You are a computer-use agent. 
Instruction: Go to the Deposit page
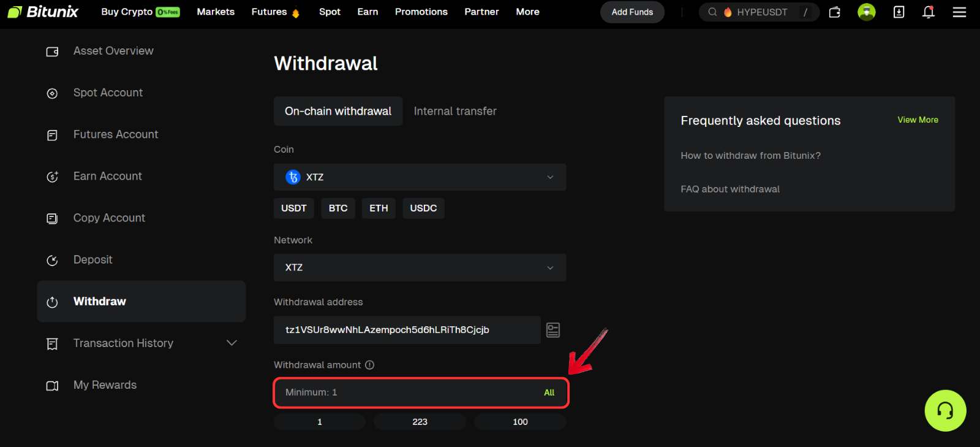pyautogui.click(x=92, y=259)
